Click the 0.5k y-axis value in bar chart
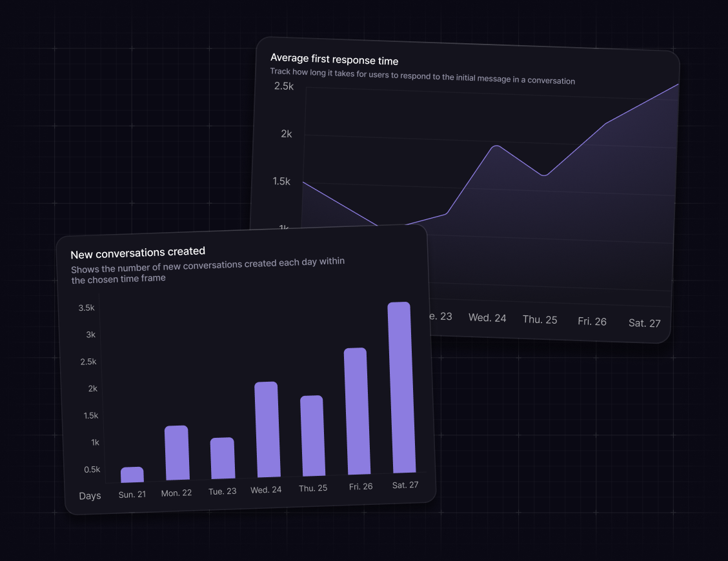Screen dimensions: 728x561 pos(92,469)
